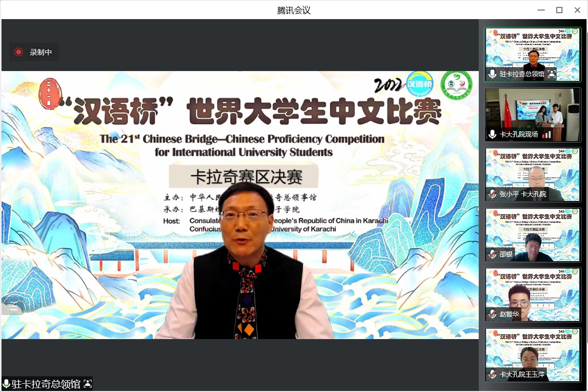Click the main speaker name 驻卡拉奇总领馆 at the bottom left
Screen dimensions: 588x392
click(x=46, y=384)
